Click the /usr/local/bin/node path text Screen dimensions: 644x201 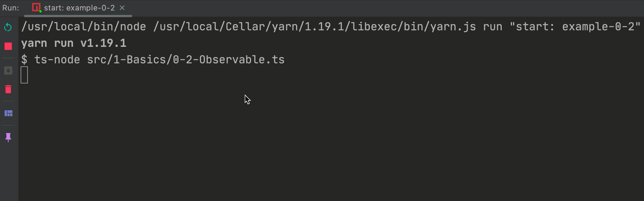(84, 27)
